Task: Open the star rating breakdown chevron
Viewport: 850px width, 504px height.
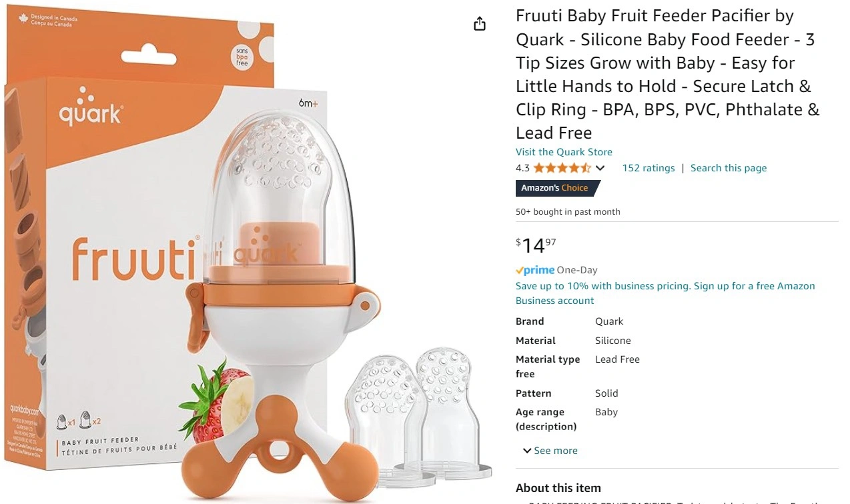Action: pyautogui.click(x=600, y=168)
